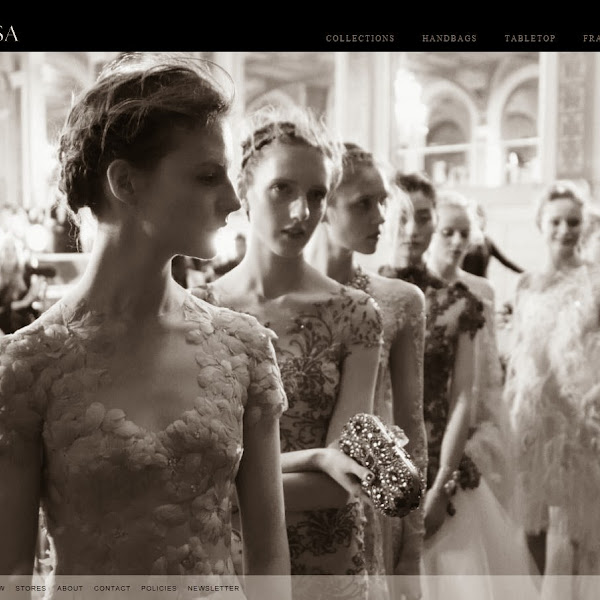Click the brand logo at top left

tap(8, 34)
